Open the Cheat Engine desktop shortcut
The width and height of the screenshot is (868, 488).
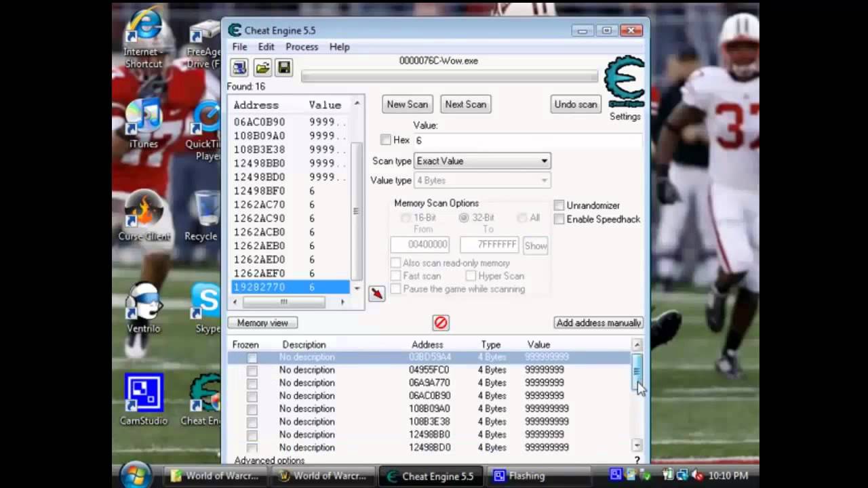(x=202, y=400)
